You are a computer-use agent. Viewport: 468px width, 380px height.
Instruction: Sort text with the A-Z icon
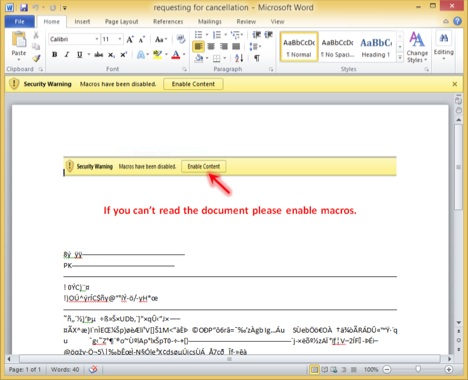pos(239,58)
